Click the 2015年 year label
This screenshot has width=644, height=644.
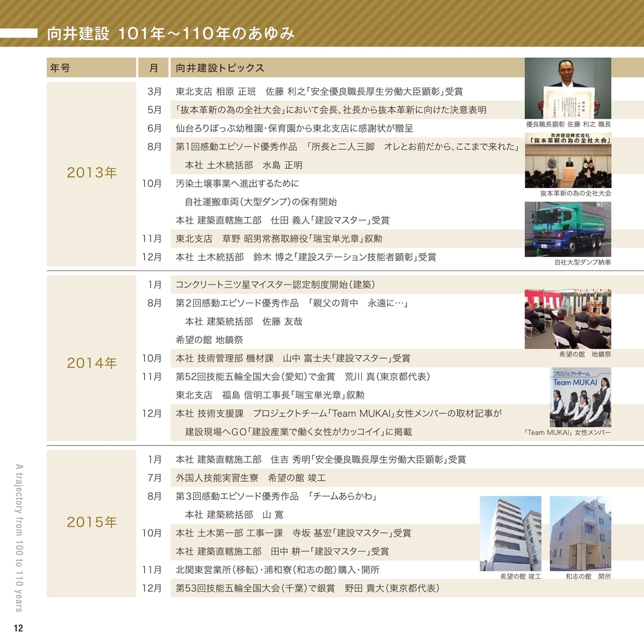(91, 522)
